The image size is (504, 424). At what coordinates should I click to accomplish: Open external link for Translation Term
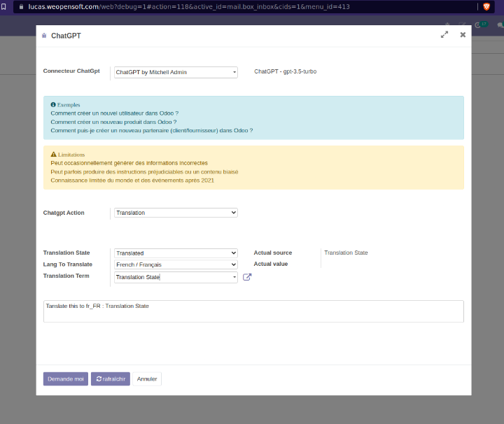click(x=247, y=277)
